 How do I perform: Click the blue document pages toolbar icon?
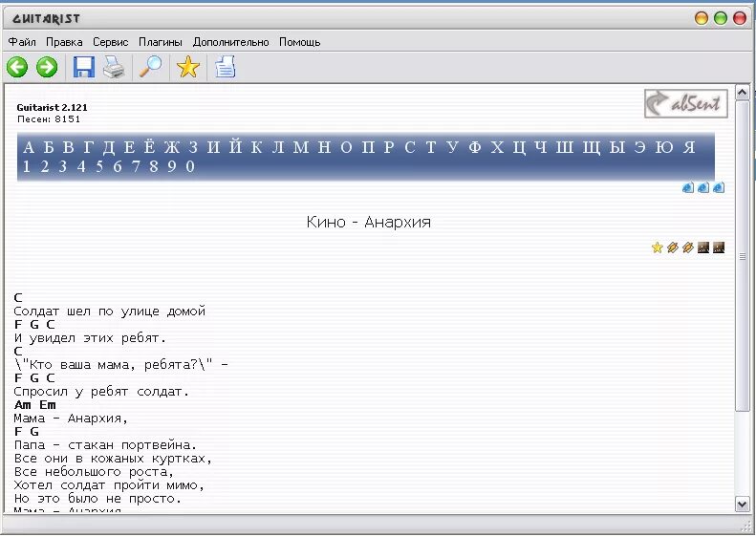point(226,67)
